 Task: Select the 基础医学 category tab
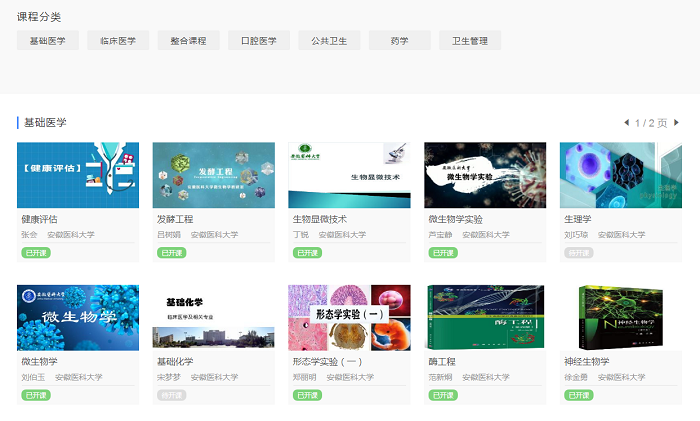(48, 41)
